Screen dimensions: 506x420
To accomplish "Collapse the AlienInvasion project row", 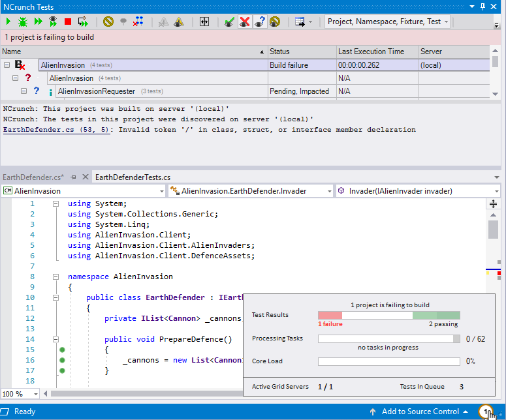I will point(7,65).
